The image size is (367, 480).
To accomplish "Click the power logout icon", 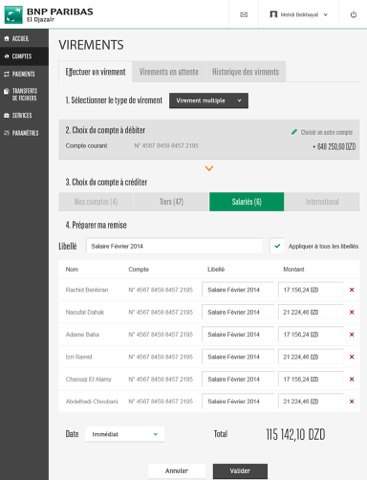I will click(353, 14).
